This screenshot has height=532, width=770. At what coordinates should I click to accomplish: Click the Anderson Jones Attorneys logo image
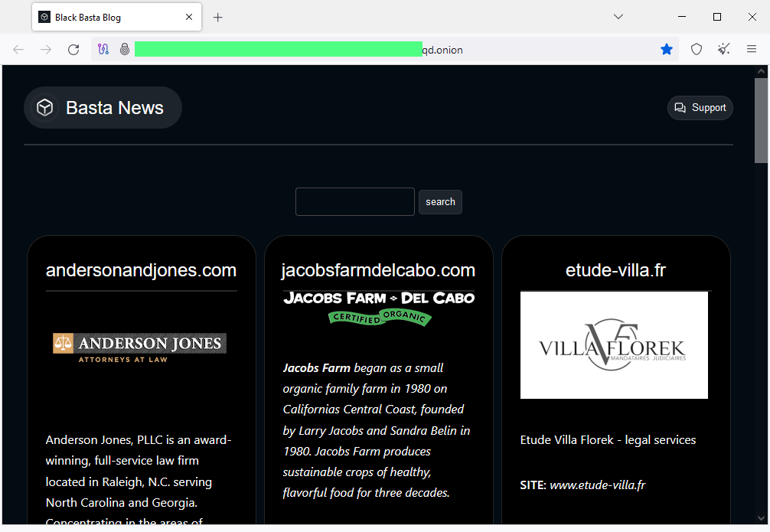click(x=139, y=348)
